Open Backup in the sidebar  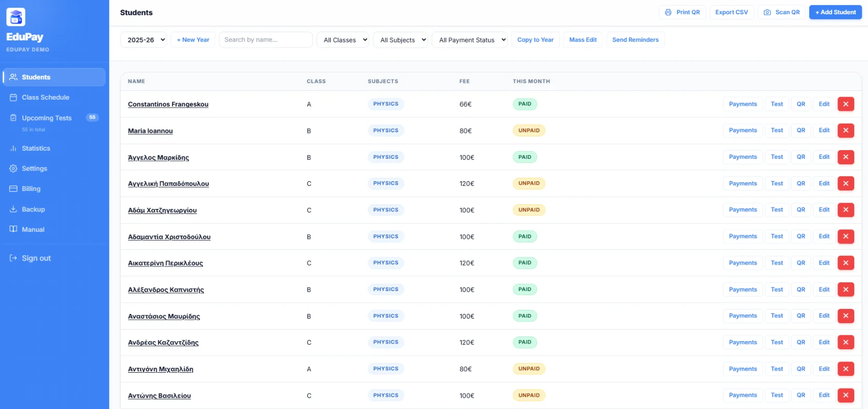pyautogui.click(x=54, y=209)
